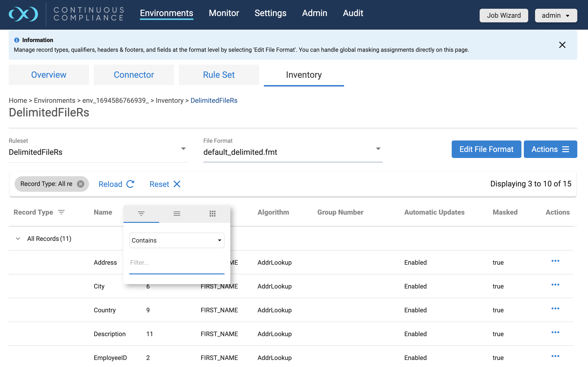Open the Contains filter condition dropdown
Viewport: 588px width, 367px height.
click(177, 240)
